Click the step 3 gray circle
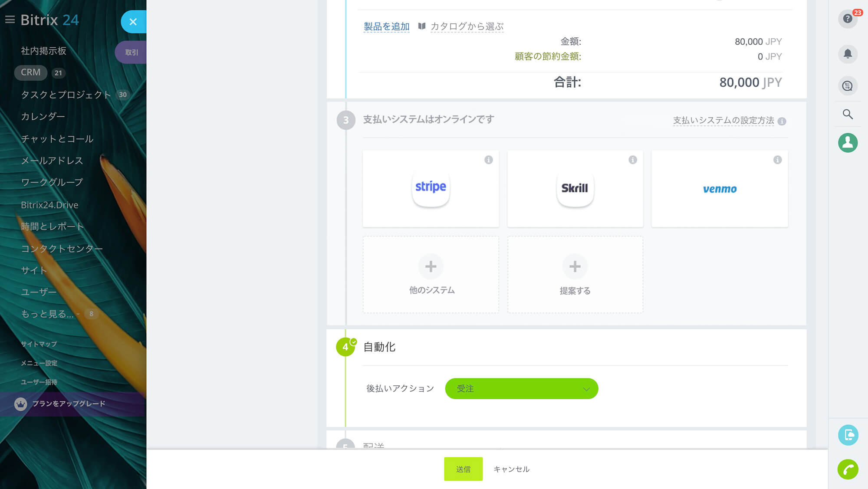 coord(346,120)
